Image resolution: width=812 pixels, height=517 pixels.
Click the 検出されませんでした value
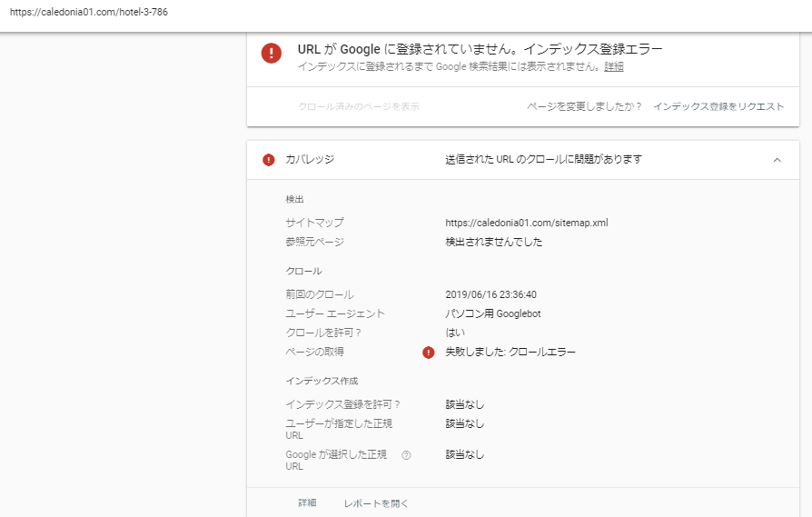pyautogui.click(x=494, y=242)
